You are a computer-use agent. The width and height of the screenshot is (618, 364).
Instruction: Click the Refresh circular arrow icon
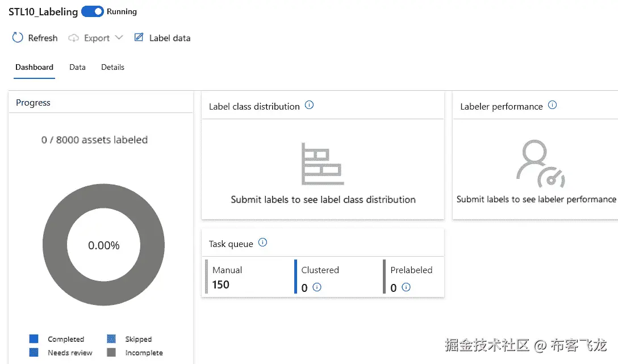[17, 38]
